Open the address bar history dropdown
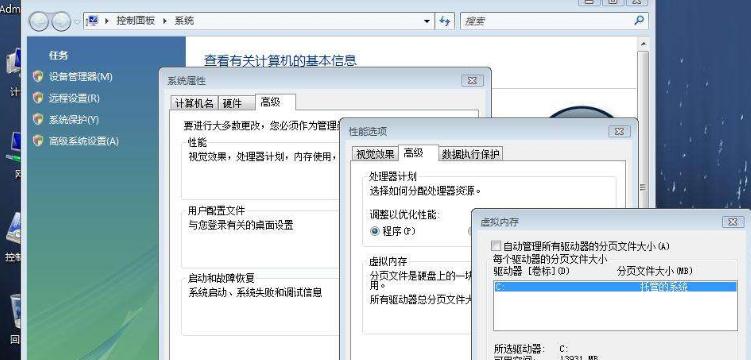The width and height of the screenshot is (751, 360). [x=427, y=21]
